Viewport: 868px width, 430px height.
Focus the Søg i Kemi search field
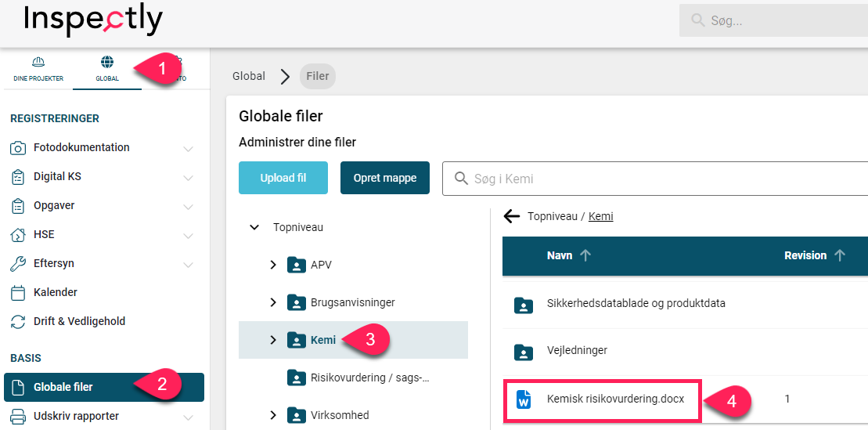655,179
